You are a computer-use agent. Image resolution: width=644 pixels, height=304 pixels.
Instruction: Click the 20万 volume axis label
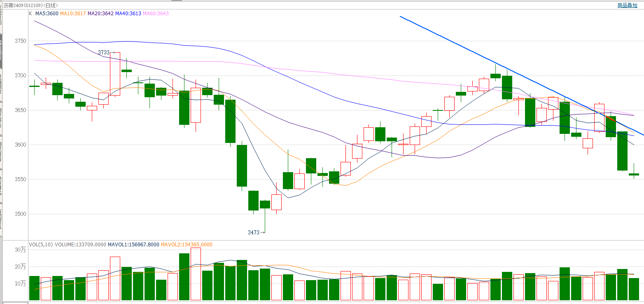20,267
